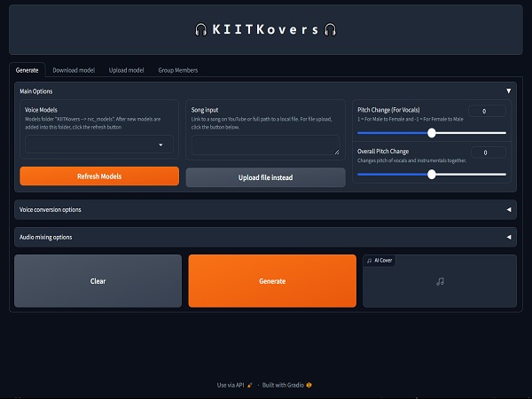Switch to the Generate tab
The image size is (532, 399).
(x=27, y=70)
